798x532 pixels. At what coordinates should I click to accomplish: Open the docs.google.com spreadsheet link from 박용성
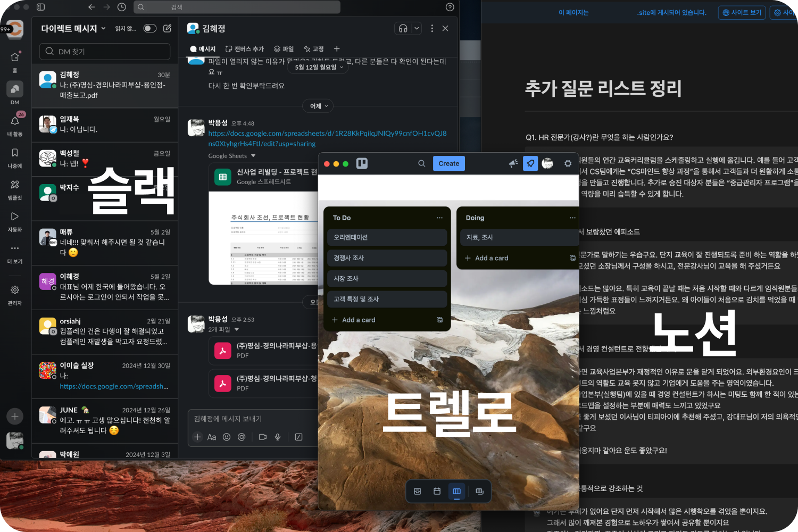[327, 138]
